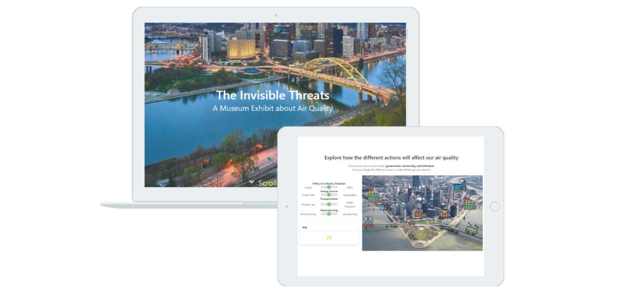Adjust the Transportation slider

tap(329, 204)
